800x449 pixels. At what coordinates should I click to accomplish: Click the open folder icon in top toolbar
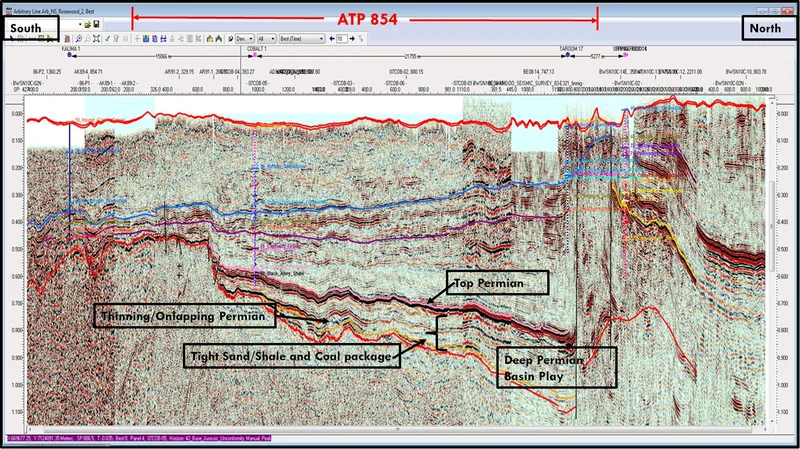click(x=87, y=24)
